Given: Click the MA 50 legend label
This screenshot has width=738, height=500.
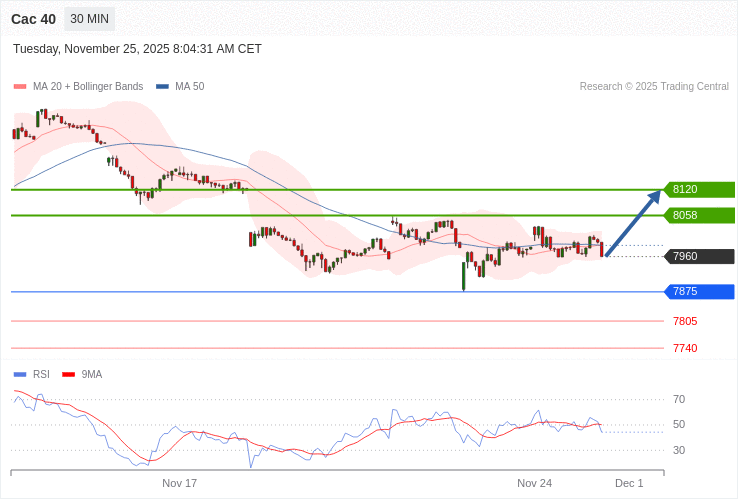Looking at the screenshot, I should (190, 87).
